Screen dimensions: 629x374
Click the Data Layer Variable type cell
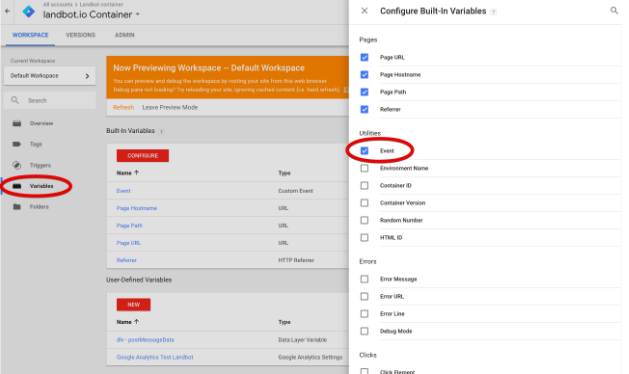302,339
